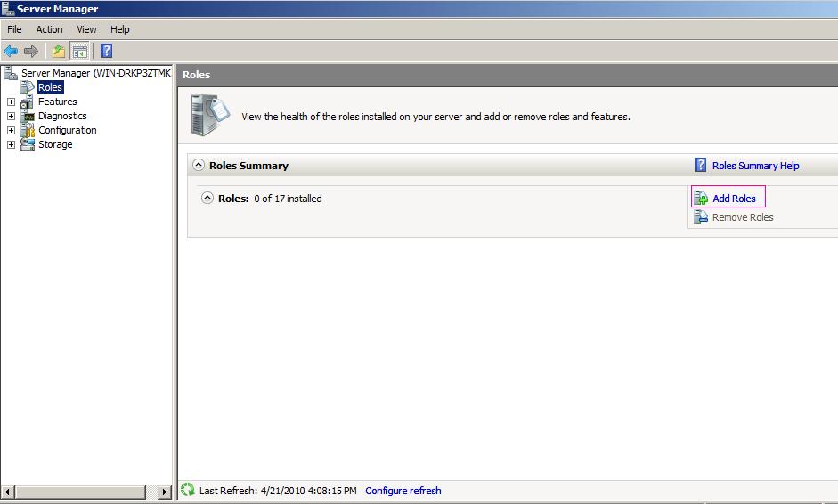The height and width of the screenshot is (504, 838).
Task: Collapse the Roles Summary section
Action: pyautogui.click(x=199, y=165)
